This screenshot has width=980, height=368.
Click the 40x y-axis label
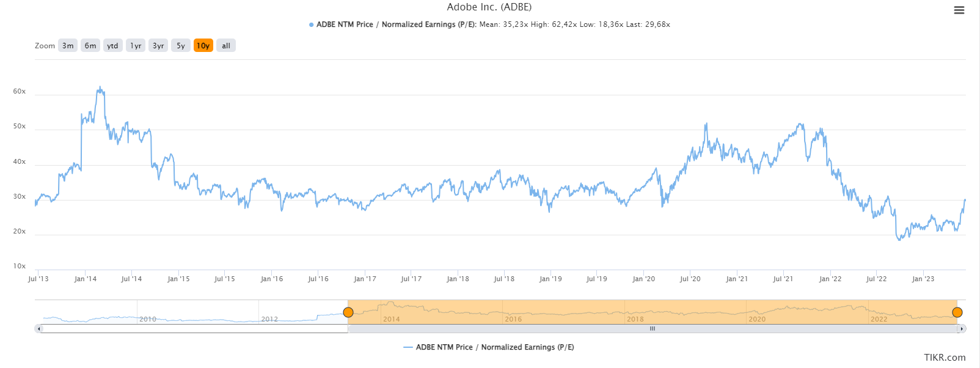click(20, 162)
